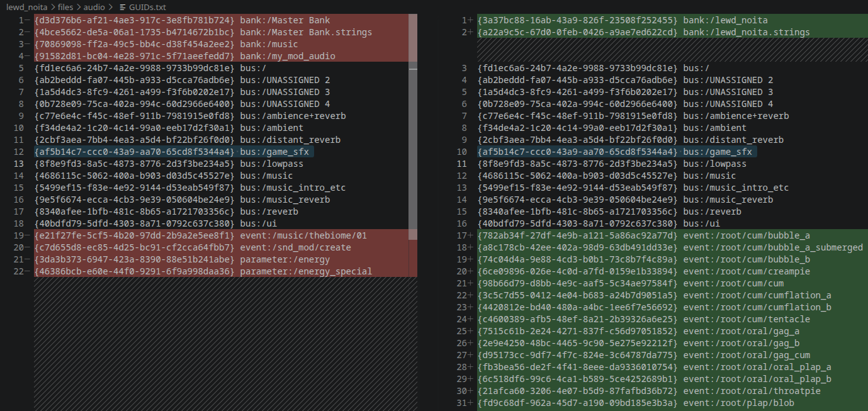Click 'bus:/UNASSIGNED 3' in the left diff pane
Image resolution: width=868 pixels, height=411 pixels.
click(x=285, y=92)
